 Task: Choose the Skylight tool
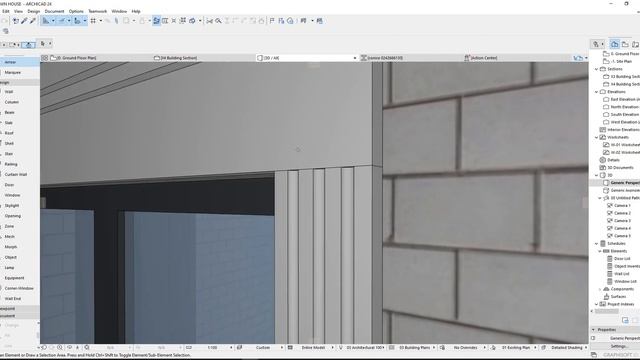click(x=19, y=205)
